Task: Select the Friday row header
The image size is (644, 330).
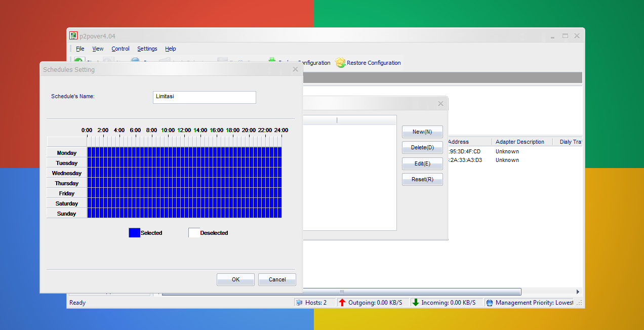Action: [67, 193]
